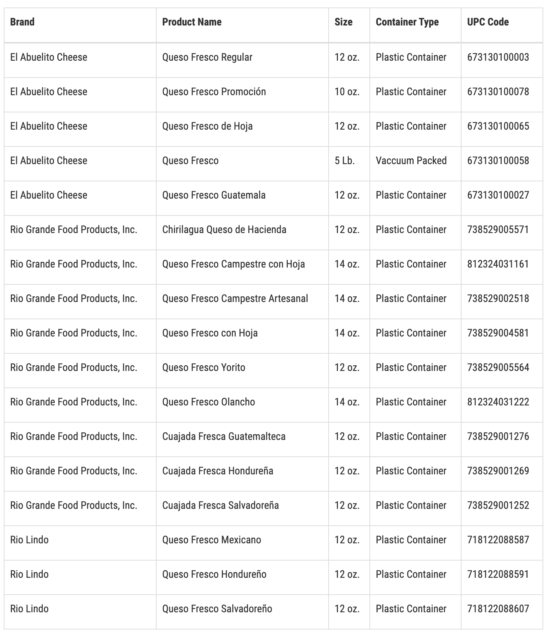Click the Size column header
The height and width of the screenshot is (640, 547).
343,22
